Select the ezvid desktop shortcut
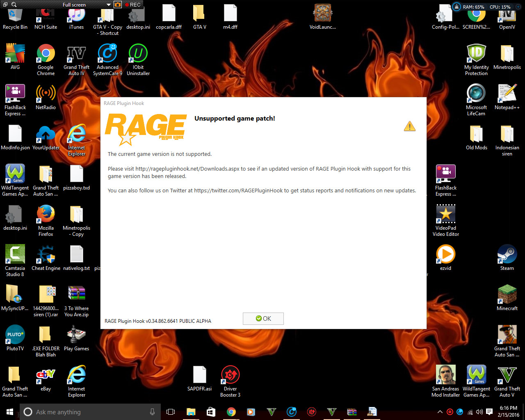 tap(445, 258)
